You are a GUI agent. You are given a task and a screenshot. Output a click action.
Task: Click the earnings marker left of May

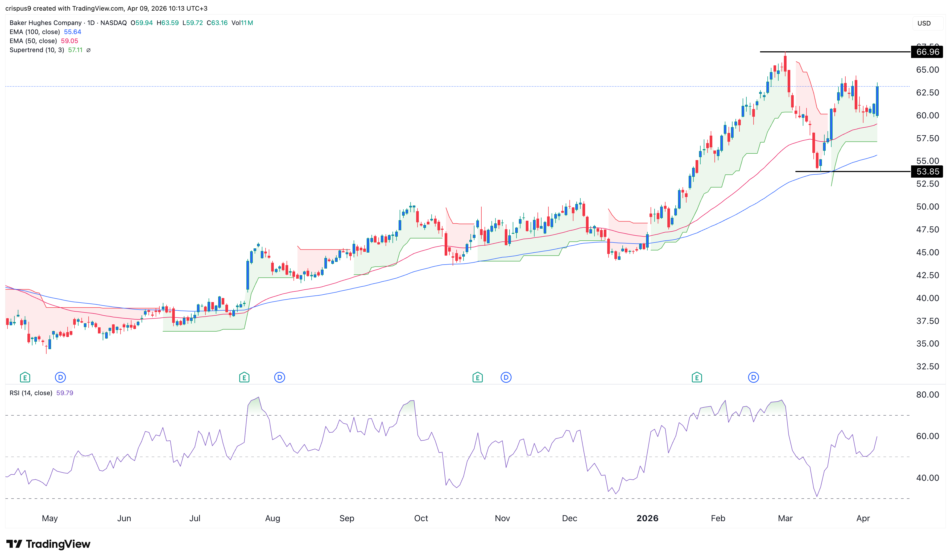(25, 377)
